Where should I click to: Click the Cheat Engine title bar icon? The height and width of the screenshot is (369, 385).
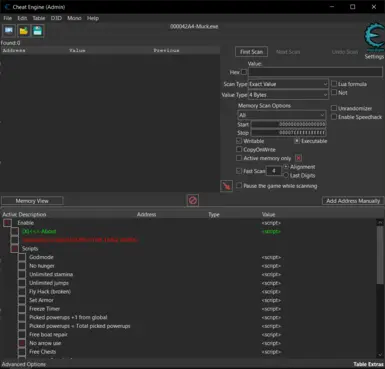click(x=7, y=7)
